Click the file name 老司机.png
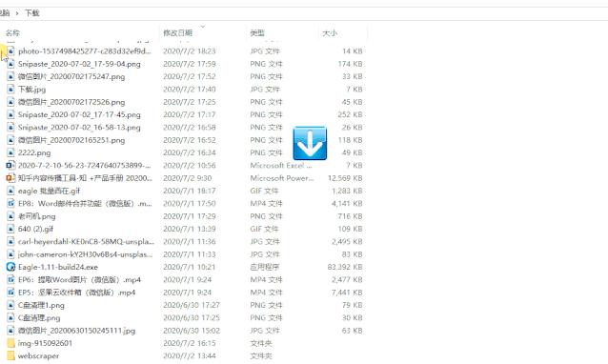 tap(37, 216)
